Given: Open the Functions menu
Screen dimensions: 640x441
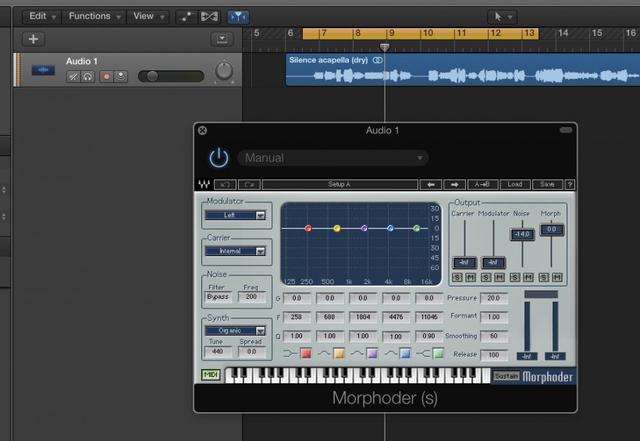Looking at the screenshot, I should click(94, 16).
